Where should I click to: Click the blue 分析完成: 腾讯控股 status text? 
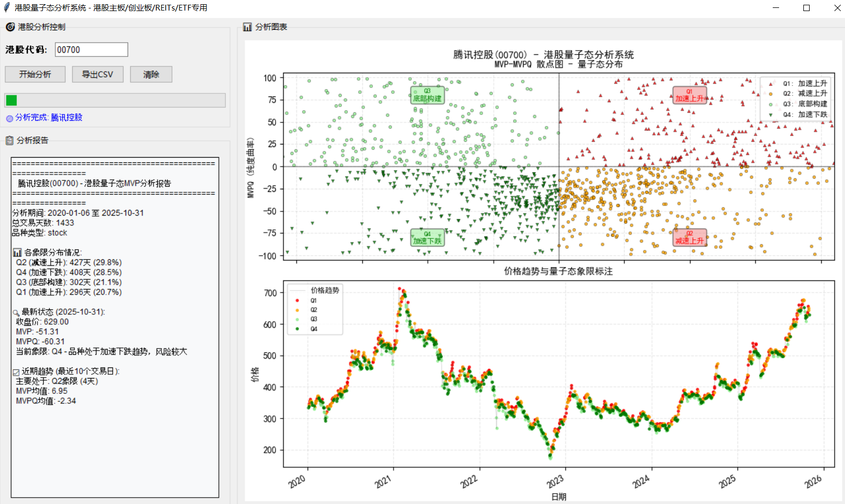pyautogui.click(x=49, y=118)
